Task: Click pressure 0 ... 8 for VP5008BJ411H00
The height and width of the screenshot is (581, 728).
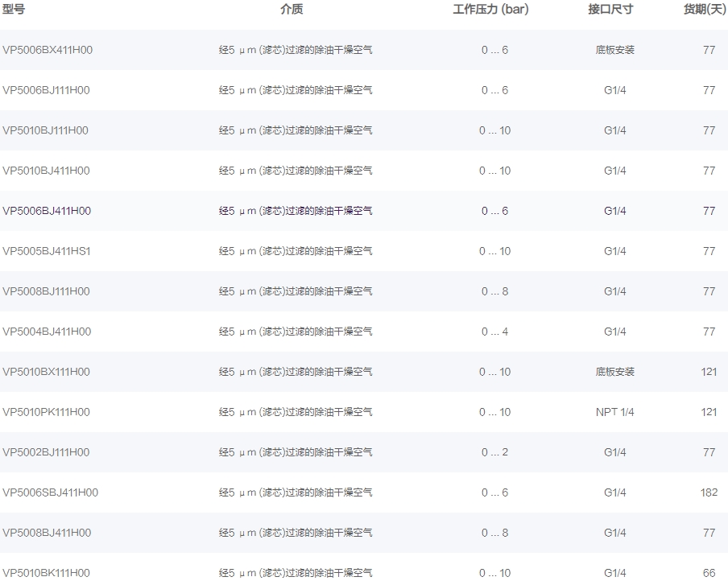Action: 495,533
